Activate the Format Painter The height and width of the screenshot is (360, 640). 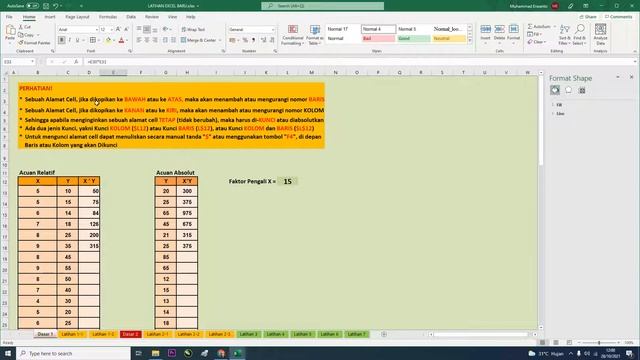point(34,43)
